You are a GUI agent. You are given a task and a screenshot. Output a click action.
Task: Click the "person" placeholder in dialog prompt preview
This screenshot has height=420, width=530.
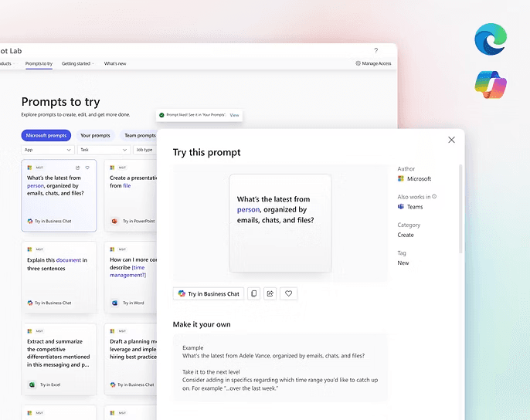click(249, 209)
